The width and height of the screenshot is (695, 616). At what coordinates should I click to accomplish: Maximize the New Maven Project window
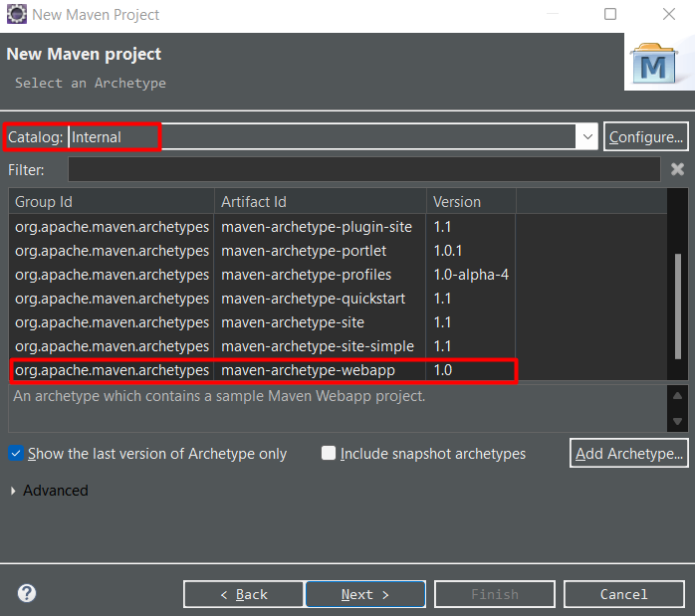[610, 14]
